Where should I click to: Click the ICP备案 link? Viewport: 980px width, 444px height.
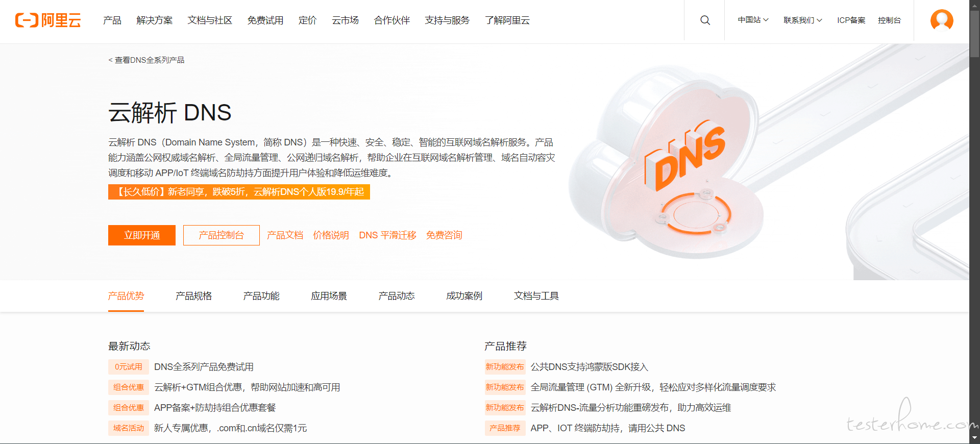851,20
